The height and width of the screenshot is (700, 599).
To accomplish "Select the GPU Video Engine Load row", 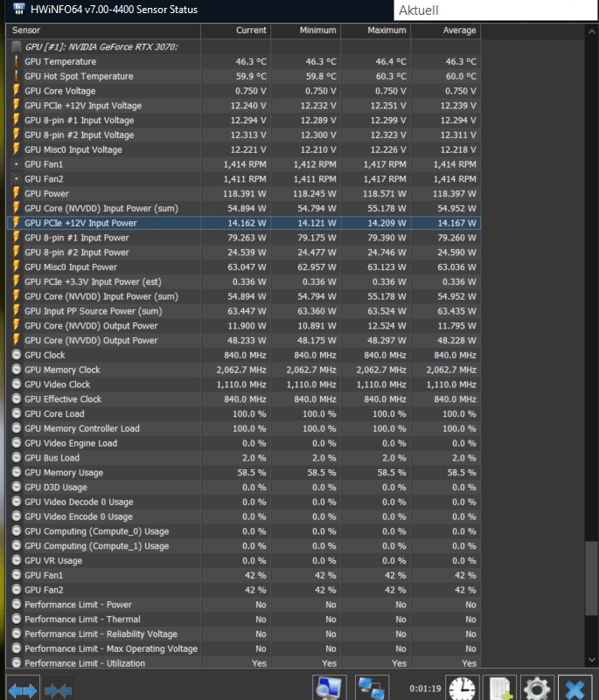I will [244, 443].
